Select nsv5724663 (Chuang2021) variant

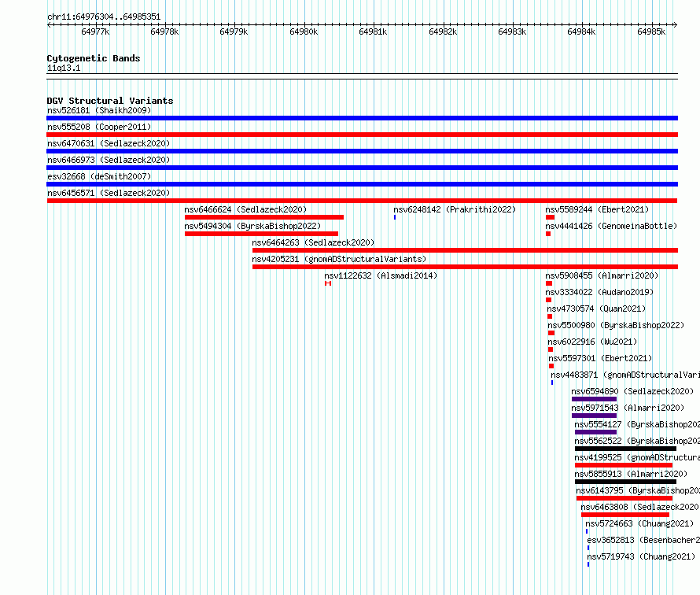639,523
